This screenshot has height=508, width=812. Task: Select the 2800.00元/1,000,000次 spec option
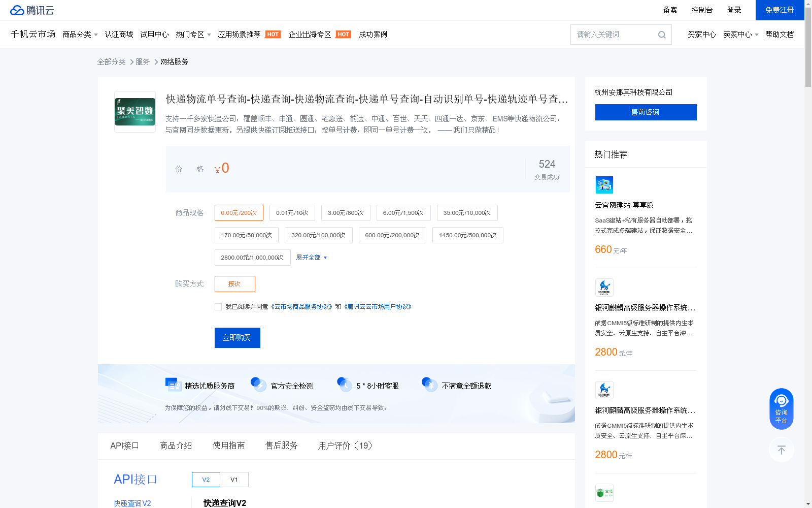point(253,258)
